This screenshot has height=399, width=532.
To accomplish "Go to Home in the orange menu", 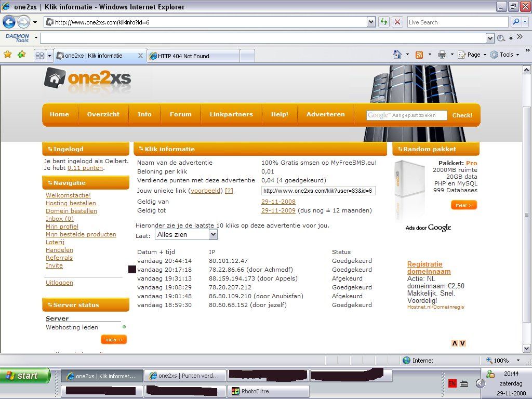I will click(x=59, y=114).
